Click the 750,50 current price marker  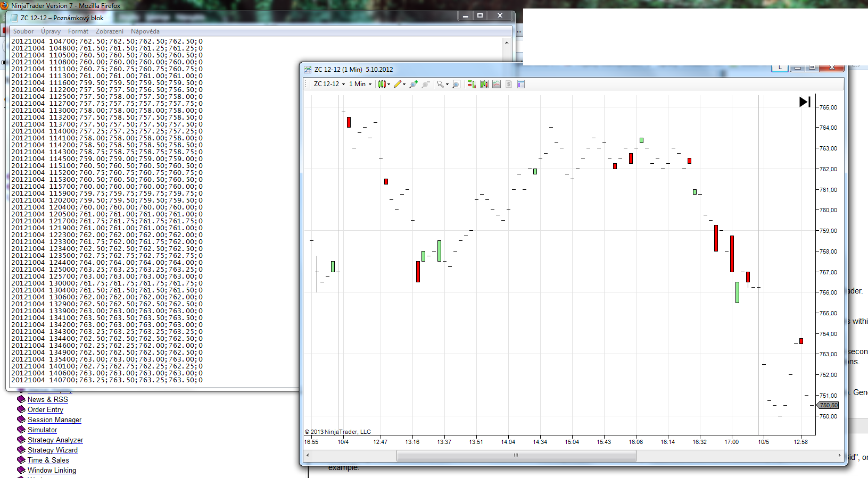pos(828,405)
